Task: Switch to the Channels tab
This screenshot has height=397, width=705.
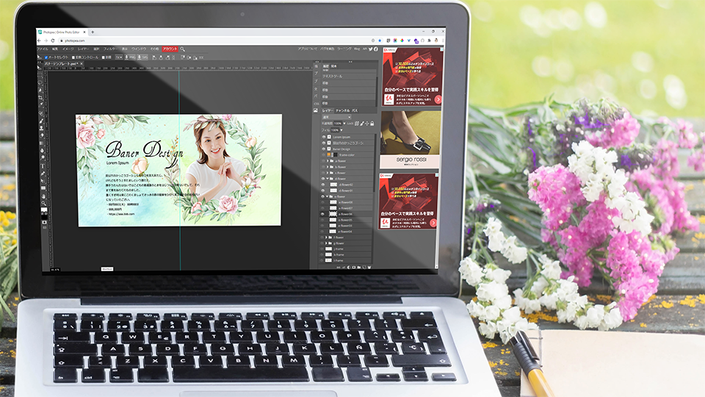Action: tap(343, 111)
